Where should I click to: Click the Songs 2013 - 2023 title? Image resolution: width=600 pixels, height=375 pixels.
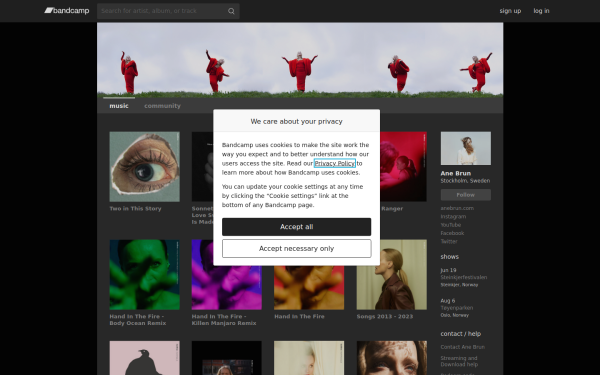pos(385,316)
